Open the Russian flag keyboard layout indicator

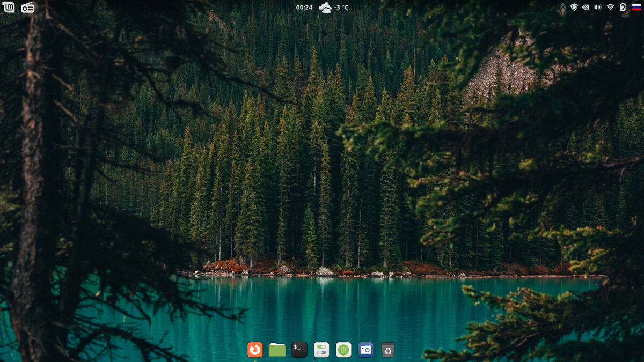636,7
